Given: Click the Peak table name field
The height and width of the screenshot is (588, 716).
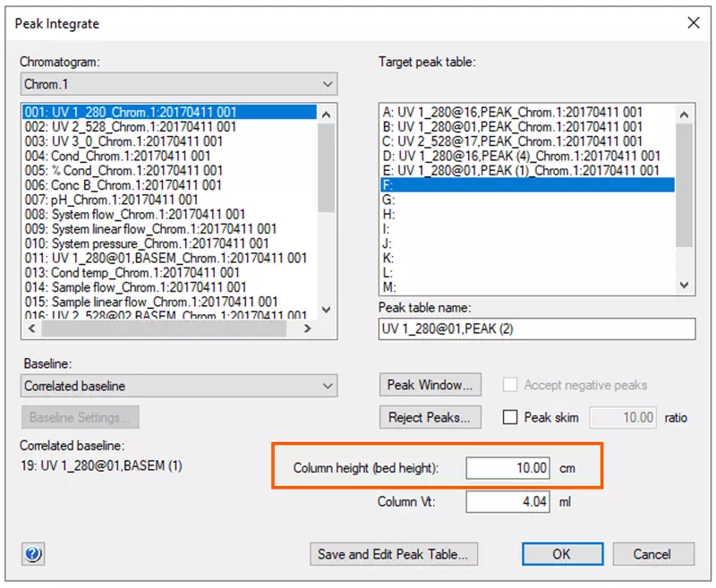Looking at the screenshot, I should tap(536, 328).
